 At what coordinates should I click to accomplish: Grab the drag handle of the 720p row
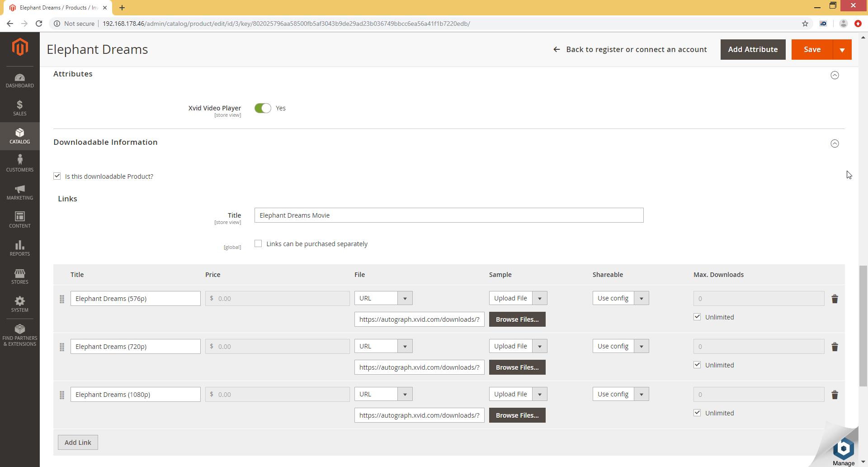62,347
